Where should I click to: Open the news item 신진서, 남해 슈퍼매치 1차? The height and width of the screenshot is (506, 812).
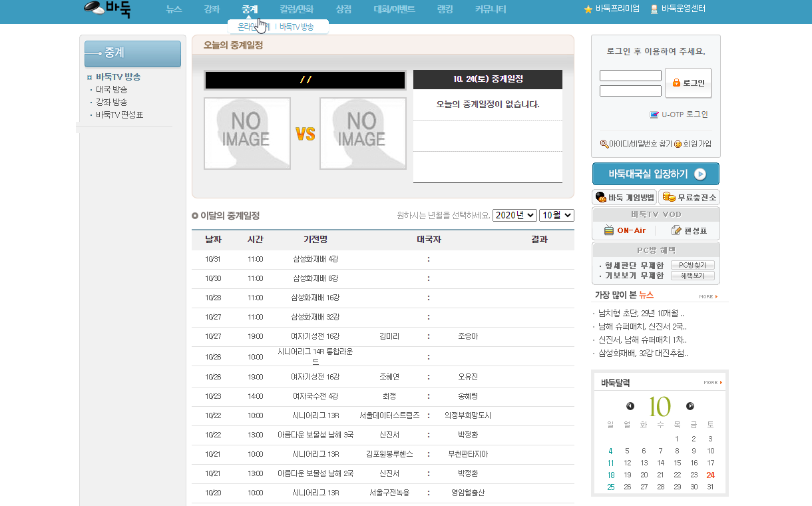click(x=642, y=340)
